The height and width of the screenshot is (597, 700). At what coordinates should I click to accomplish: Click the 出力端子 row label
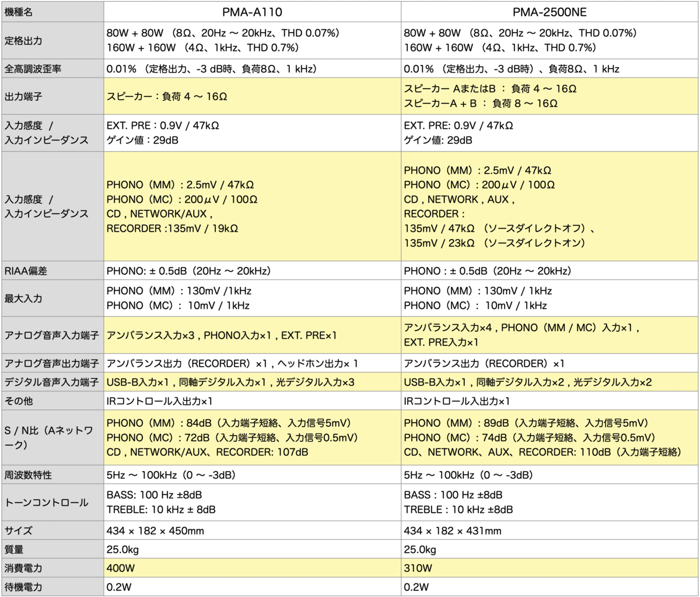pos(52,96)
